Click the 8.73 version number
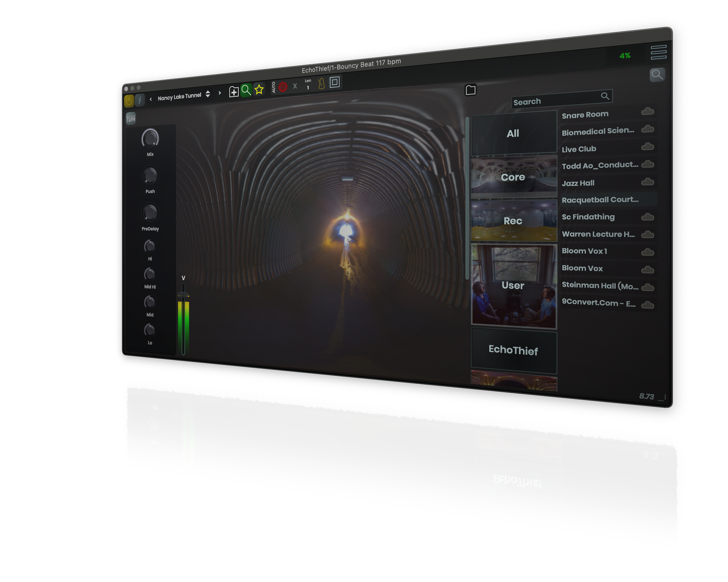 pos(646,396)
